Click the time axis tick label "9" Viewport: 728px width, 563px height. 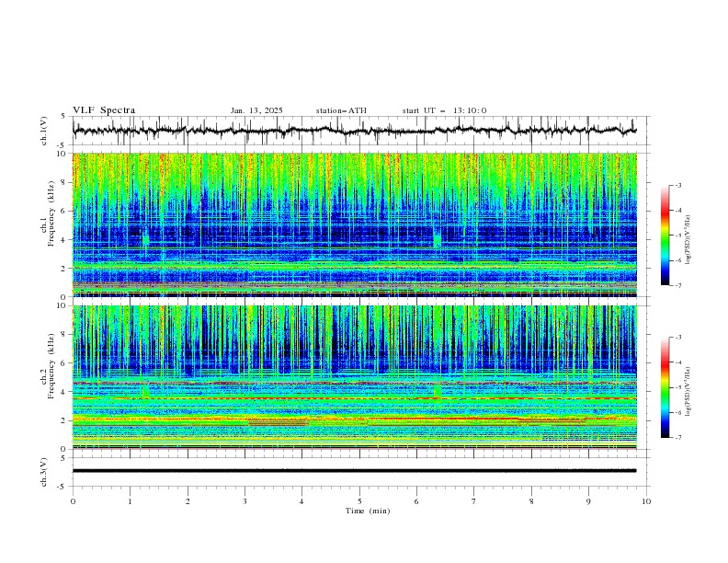[588, 501]
